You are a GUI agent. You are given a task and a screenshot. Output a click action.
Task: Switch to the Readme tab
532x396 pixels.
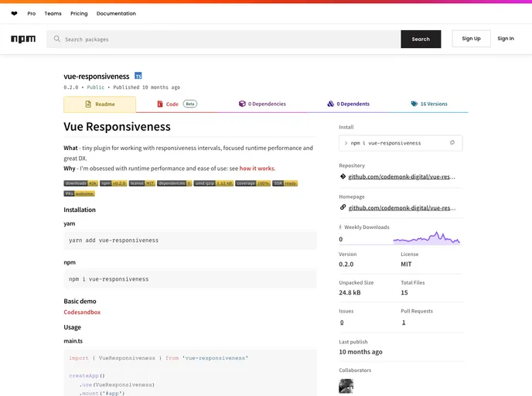point(100,104)
